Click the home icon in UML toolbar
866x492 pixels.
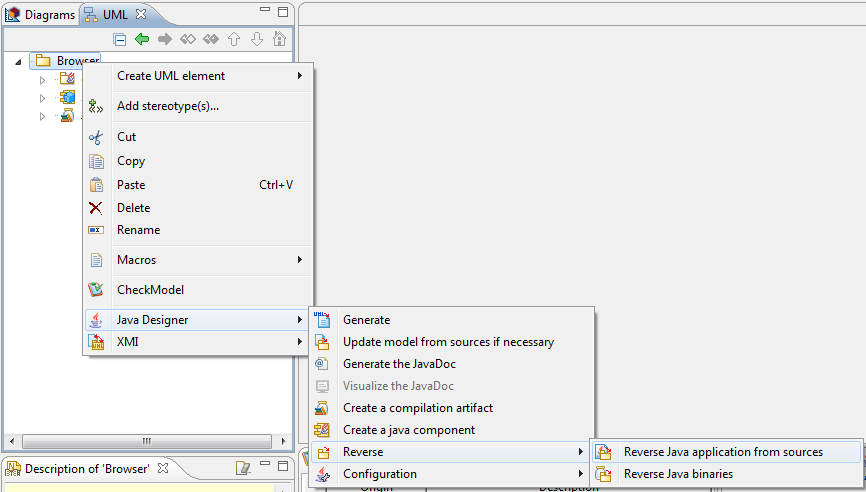pyautogui.click(x=279, y=39)
